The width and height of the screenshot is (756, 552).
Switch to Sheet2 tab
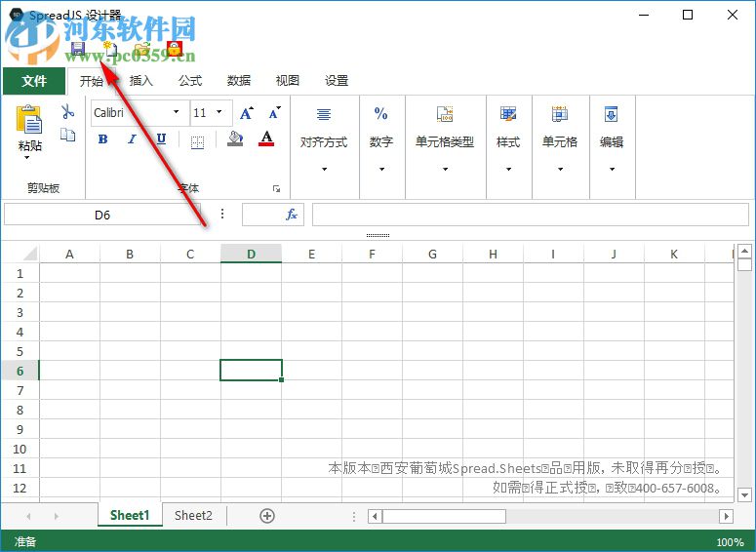[193, 515]
